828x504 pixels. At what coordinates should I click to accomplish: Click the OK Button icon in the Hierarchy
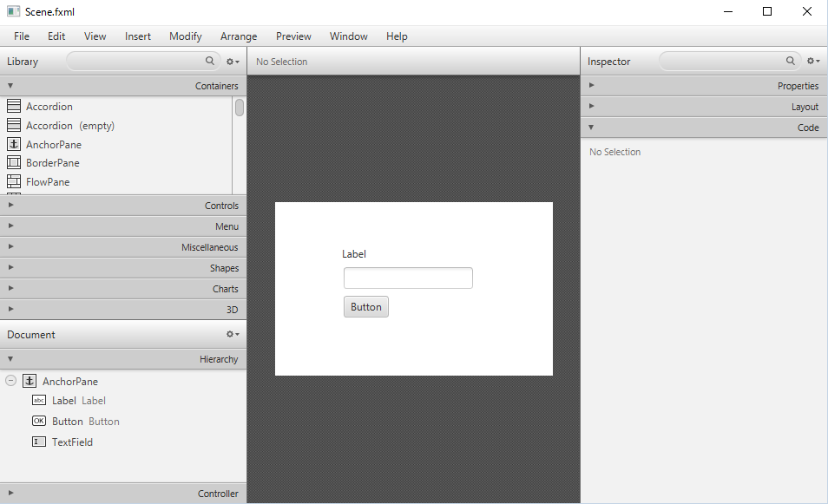tap(39, 421)
